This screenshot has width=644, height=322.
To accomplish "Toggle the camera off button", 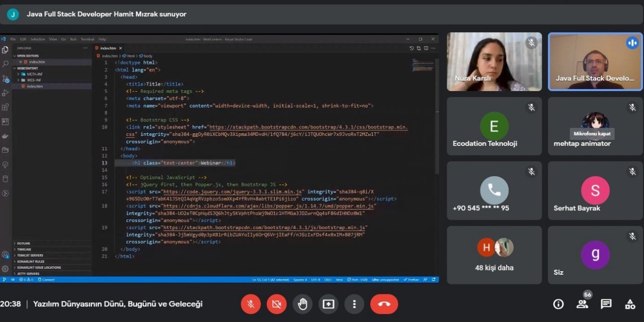I will coord(276,304).
